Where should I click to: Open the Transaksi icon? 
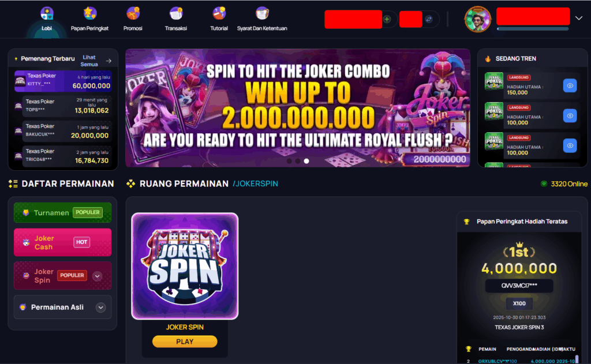click(x=175, y=14)
